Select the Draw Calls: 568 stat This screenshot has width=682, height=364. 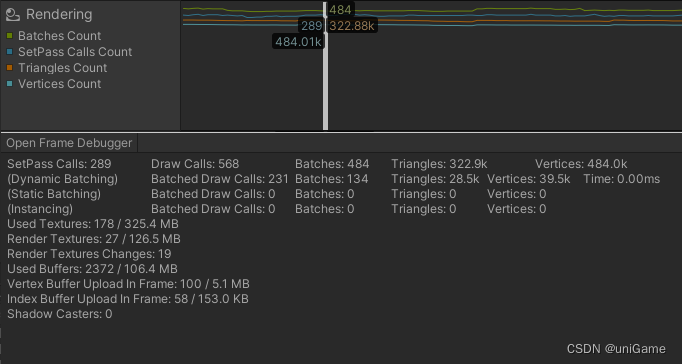(195, 164)
